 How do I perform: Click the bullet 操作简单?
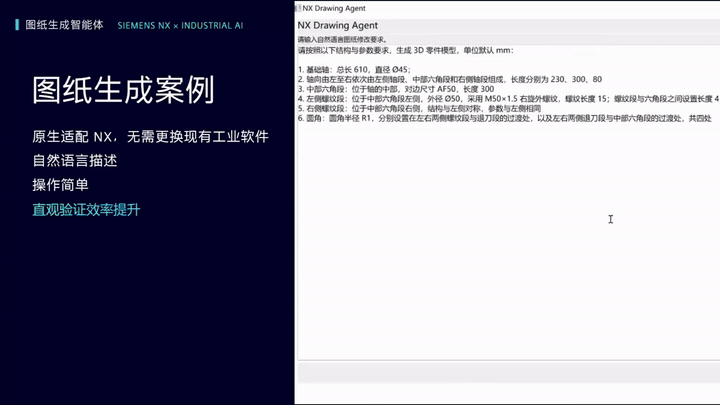pos(60,185)
